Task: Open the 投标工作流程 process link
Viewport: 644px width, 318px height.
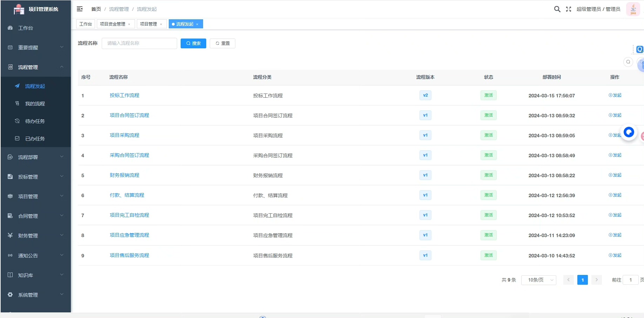Action: [x=125, y=95]
